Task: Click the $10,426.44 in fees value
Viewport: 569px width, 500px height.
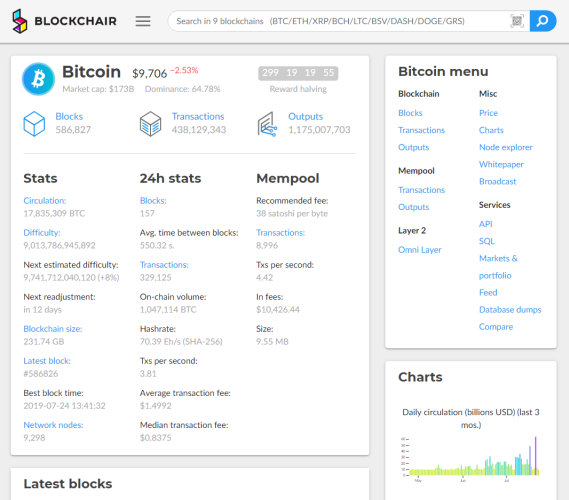Action: [278, 310]
